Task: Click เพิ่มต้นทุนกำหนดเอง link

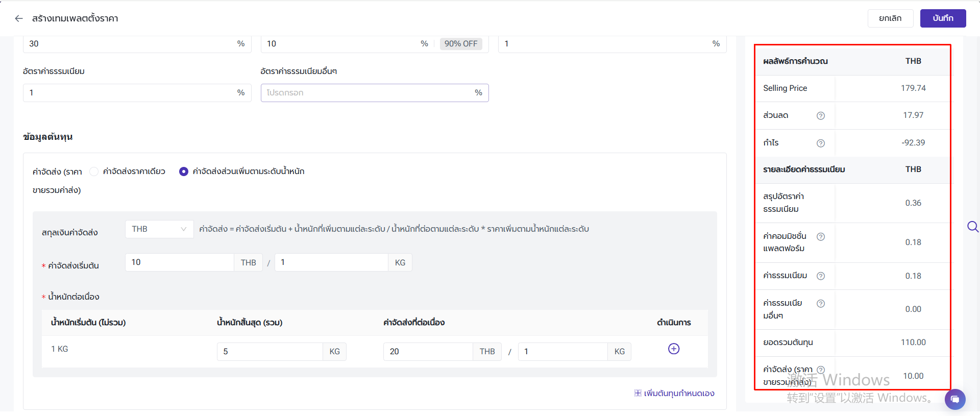Action: pos(674,394)
